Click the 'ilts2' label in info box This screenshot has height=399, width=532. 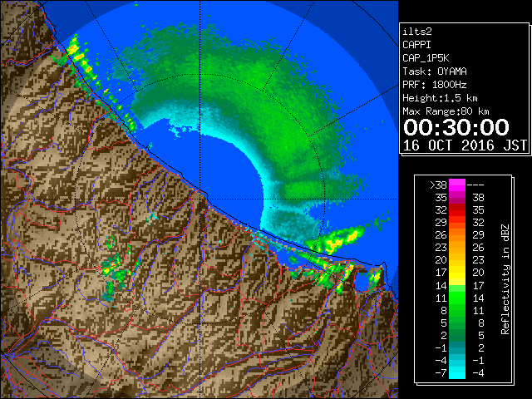(417, 32)
